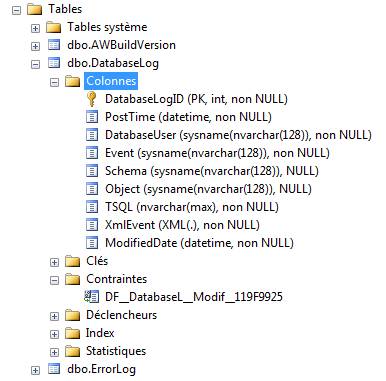Expand the Index folder

click(54, 334)
